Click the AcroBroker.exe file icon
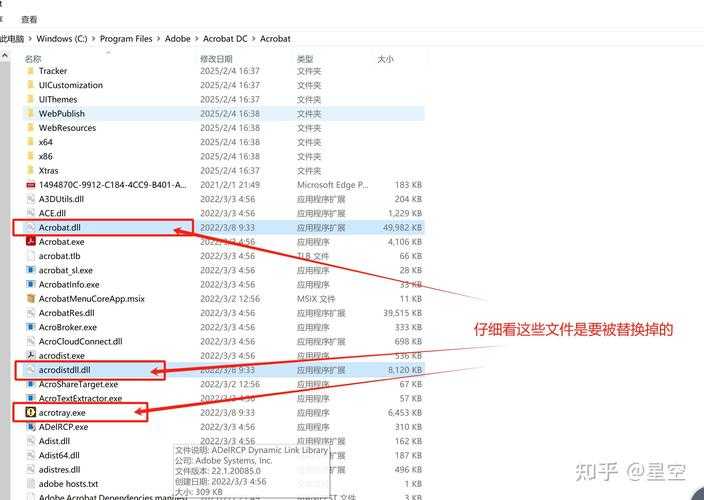This screenshot has width=704, height=500. (x=30, y=327)
